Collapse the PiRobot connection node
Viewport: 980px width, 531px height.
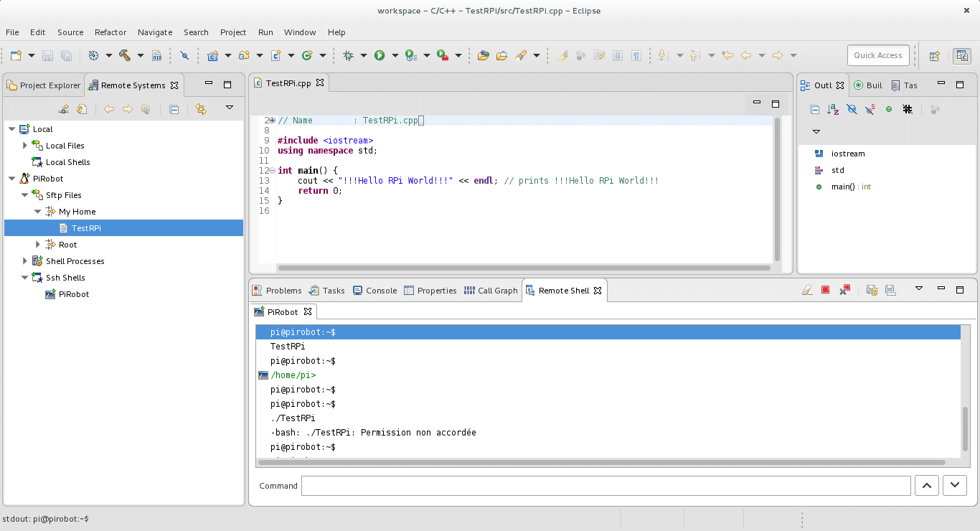[x=11, y=179]
